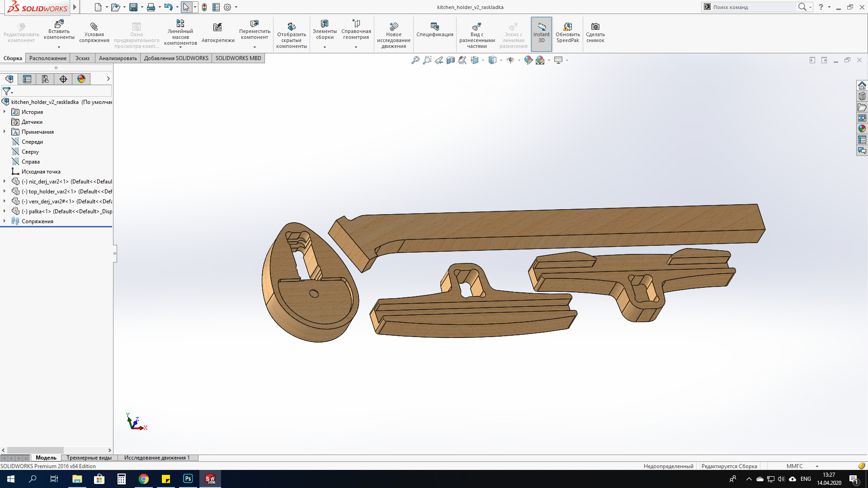Open Assembly features (Элементы сборки) tool

tap(325, 30)
